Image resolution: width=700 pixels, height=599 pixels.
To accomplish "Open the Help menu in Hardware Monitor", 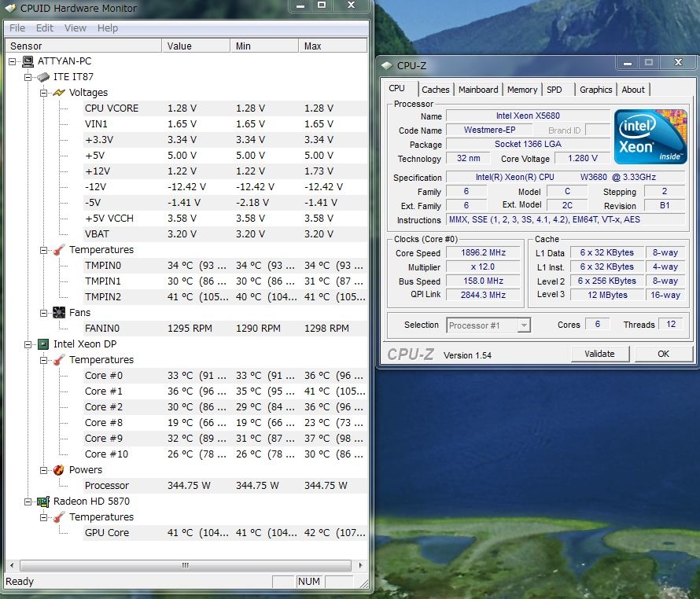I will pos(108,28).
